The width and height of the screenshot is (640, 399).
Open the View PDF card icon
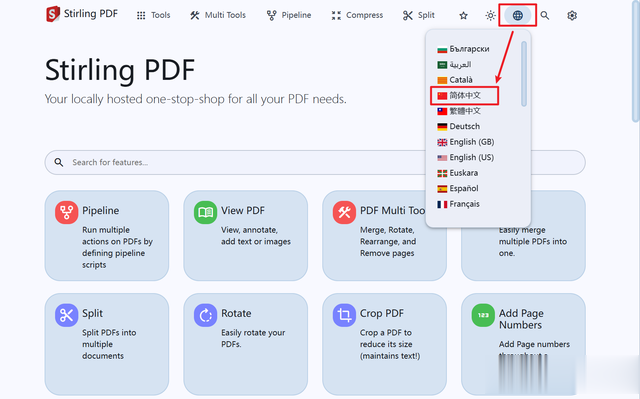point(205,212)
